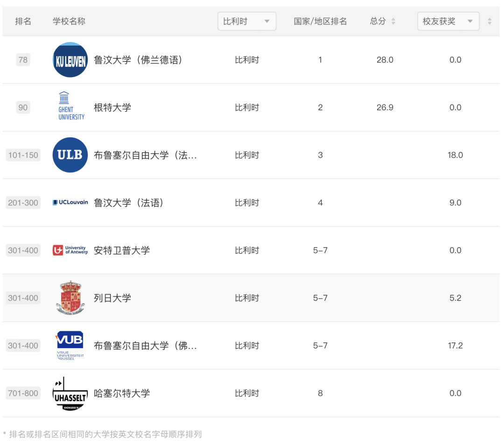Click national rank 5-7 in 列日大学 row
Image resolution: width=504 pixels, height=441 pixels.
tap(320, 298)
